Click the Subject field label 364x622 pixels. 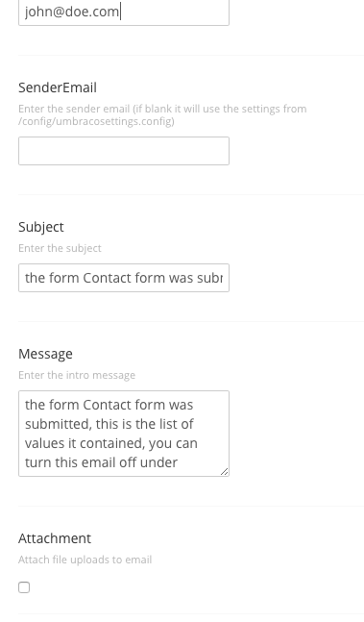click(x=40, y=227)
